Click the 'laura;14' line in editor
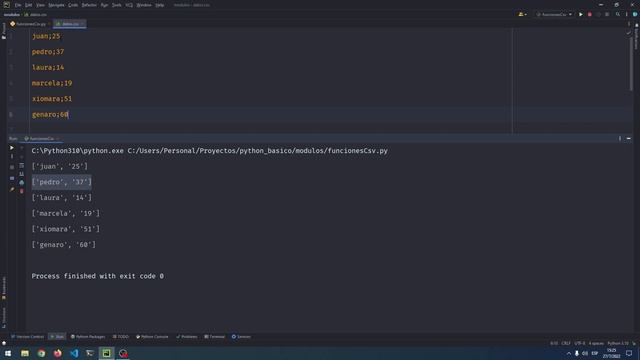Viewport: 640px width, 360px height. click(x=48, y=67)
